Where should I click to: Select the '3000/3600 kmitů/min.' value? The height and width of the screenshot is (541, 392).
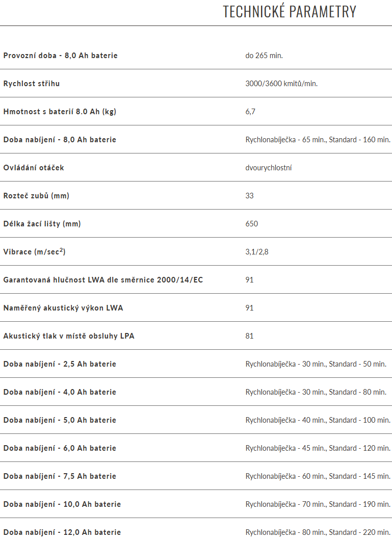pos(281,83)
